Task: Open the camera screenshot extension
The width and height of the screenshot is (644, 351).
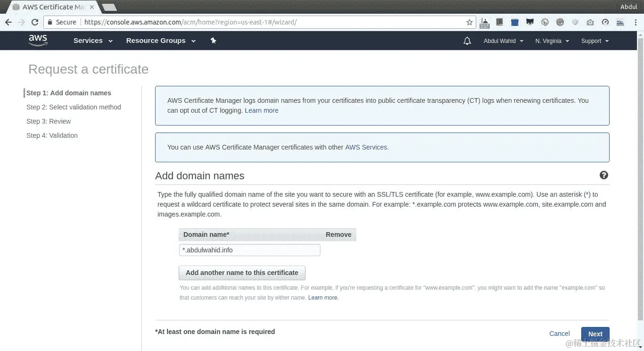Action: [590, 22]
